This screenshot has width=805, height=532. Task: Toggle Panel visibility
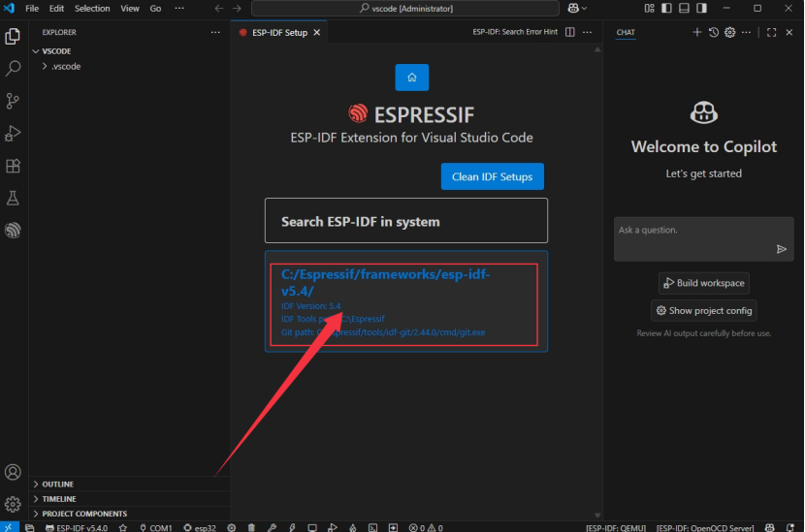tap(684, 8)
